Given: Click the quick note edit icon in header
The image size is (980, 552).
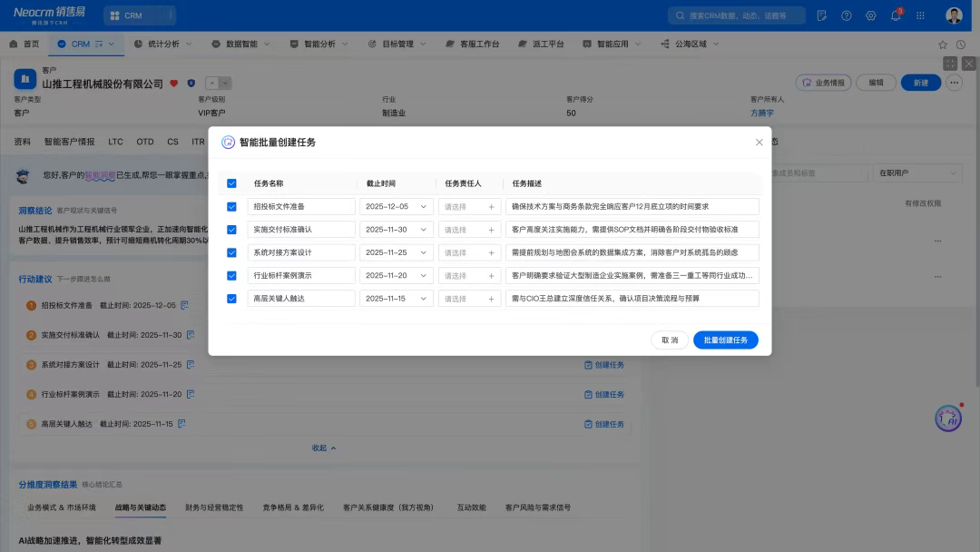Looking at the screenshot, I should pyautogui.click(x=822, y=15).
